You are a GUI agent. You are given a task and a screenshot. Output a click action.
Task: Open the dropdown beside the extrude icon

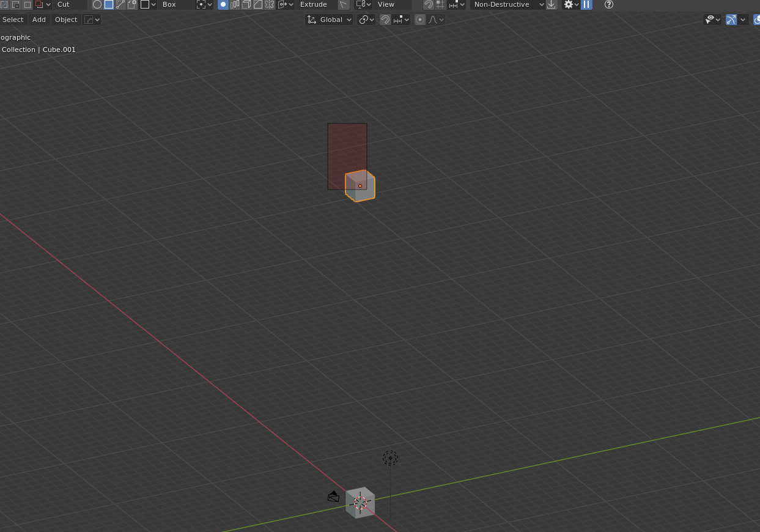(291, 4)
